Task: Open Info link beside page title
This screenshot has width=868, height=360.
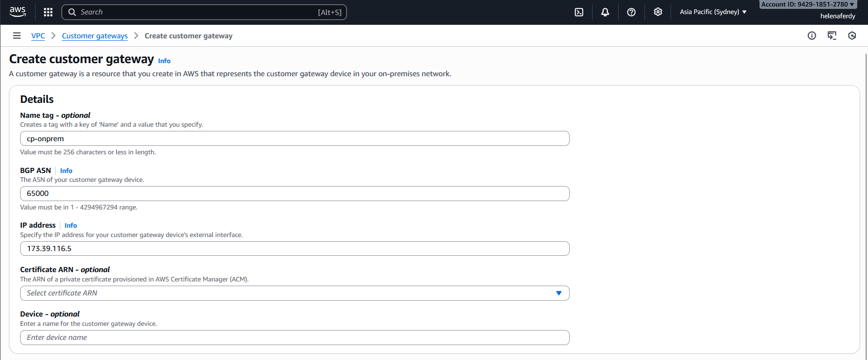Action: [x=164, y=61]
